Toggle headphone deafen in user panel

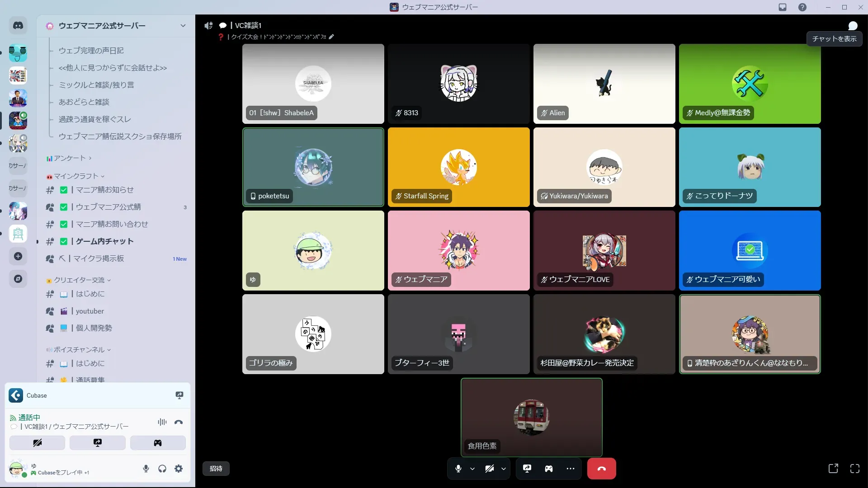pyautogui.click(x=162, y=469)
